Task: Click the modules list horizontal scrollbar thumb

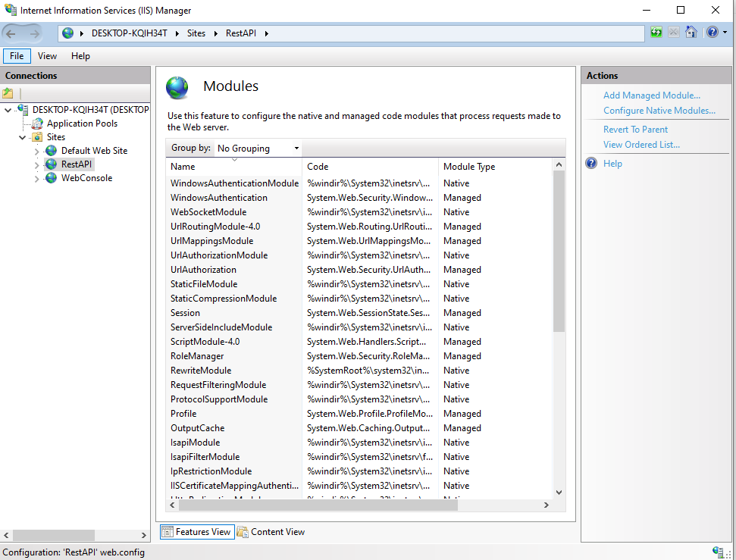Action: point(318,505)
